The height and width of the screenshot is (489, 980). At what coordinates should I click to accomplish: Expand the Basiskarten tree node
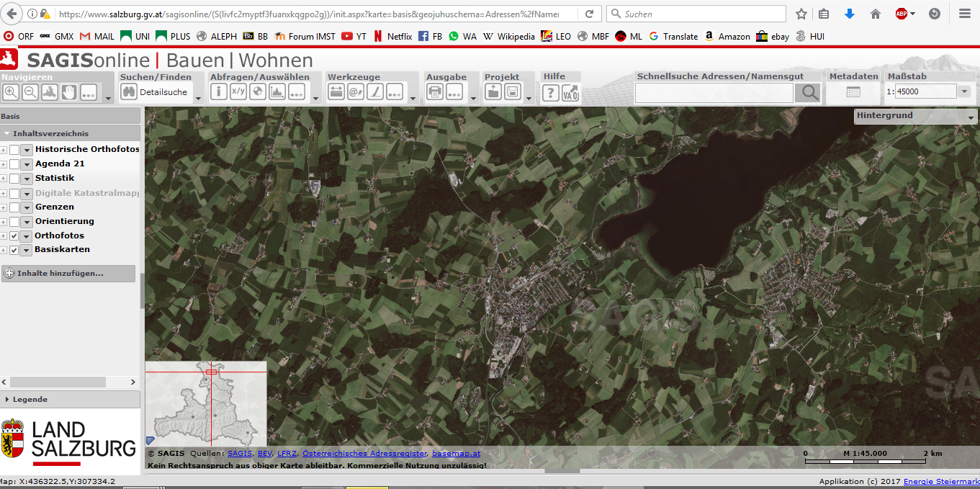pos(4,249)
